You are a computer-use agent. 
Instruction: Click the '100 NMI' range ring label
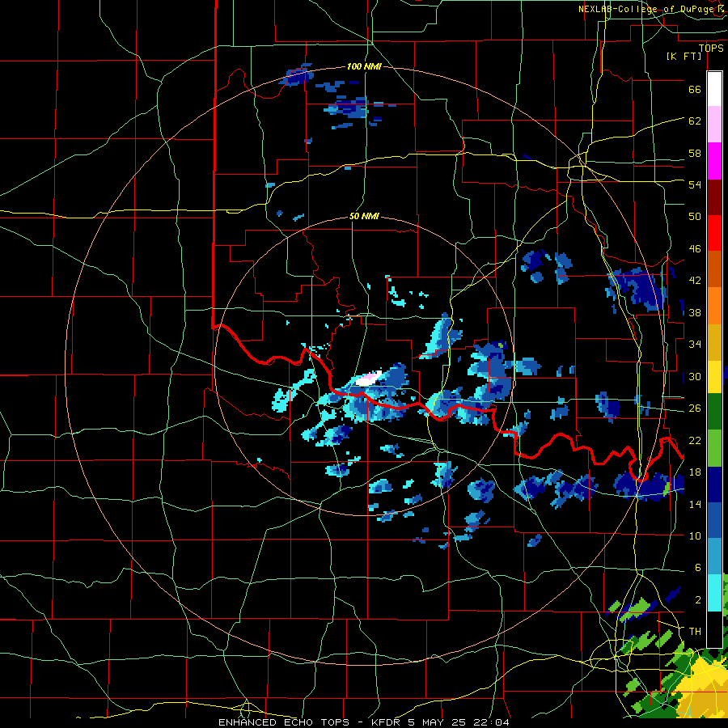pos(364,66)
